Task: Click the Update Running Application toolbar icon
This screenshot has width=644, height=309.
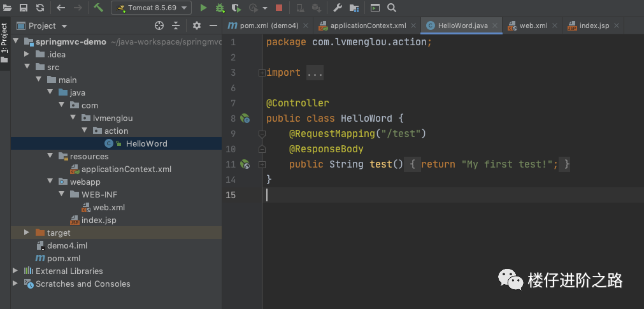Action: pos(300,8)
